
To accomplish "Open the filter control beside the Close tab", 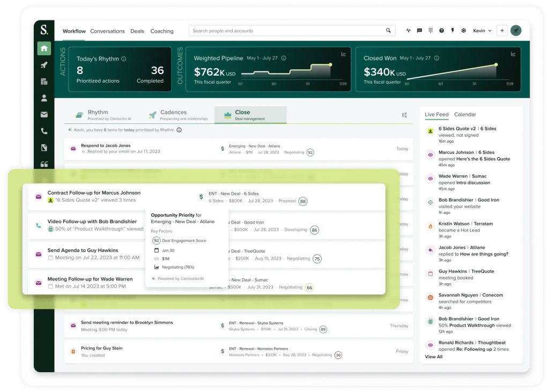I will 404,115.
